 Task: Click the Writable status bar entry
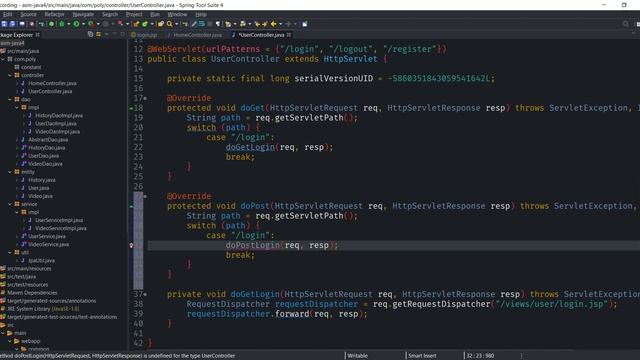(358, 356)
